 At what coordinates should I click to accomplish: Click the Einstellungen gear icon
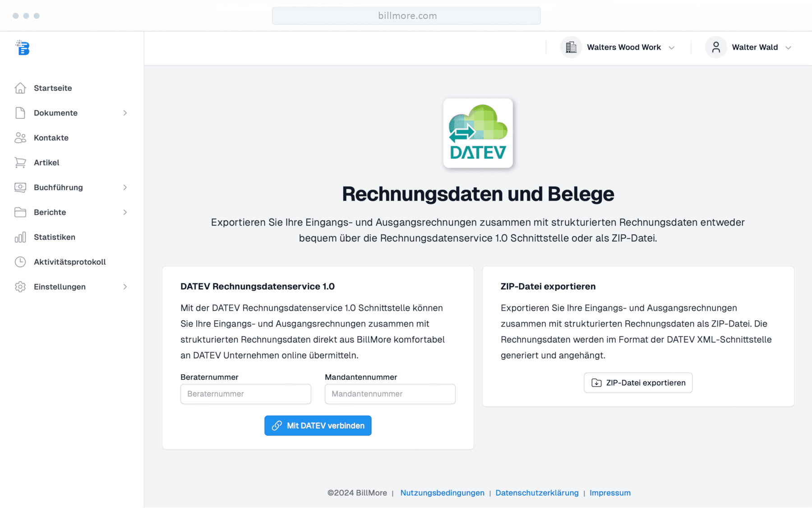click(x=20, y=287)
